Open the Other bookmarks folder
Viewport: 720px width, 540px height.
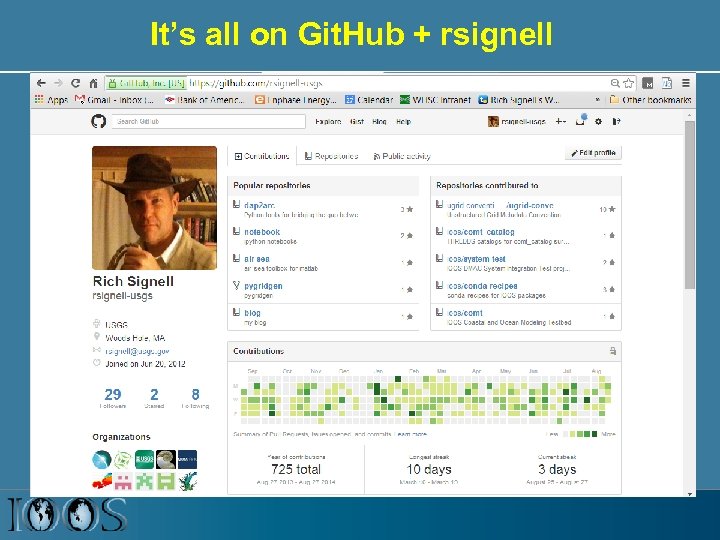(650, 100)
